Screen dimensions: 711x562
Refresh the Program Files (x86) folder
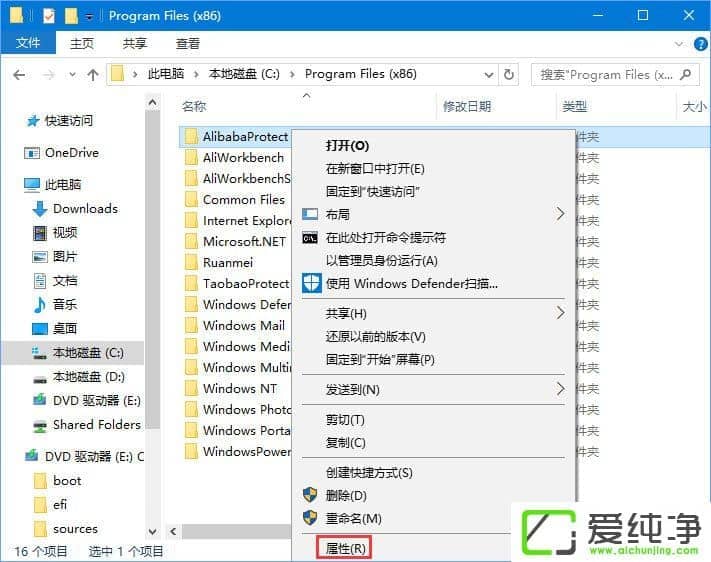(509, 74)
